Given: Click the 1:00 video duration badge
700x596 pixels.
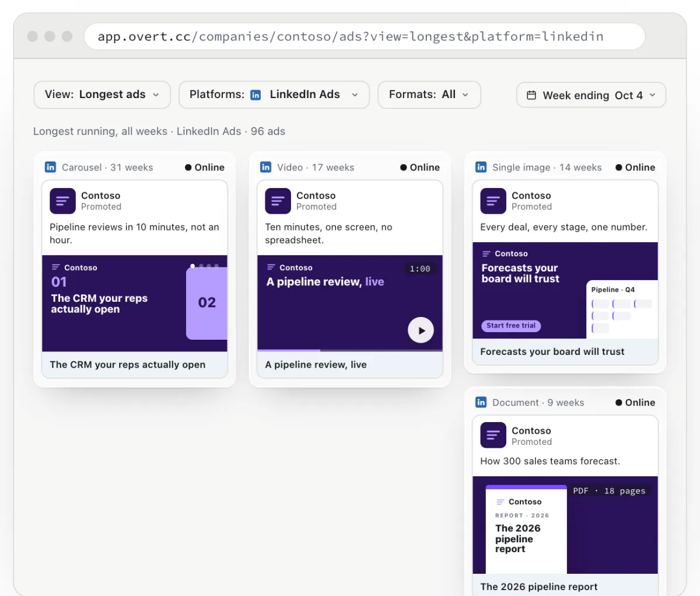Looking at the screenshot, I should (420, 269).
